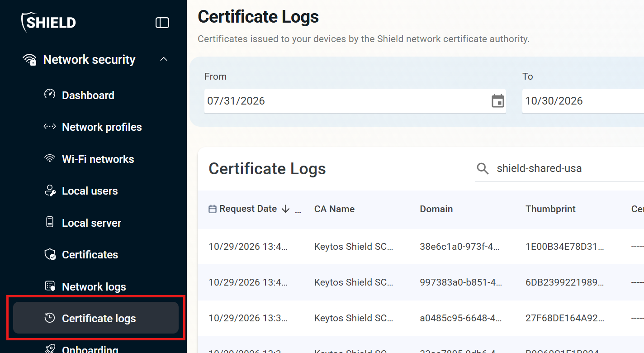This screenshot has width=644, height=353.
Task: Select domain cell 38e6c1a0-973f-4…
Action: pyautogui.click(x=461, y=247)
